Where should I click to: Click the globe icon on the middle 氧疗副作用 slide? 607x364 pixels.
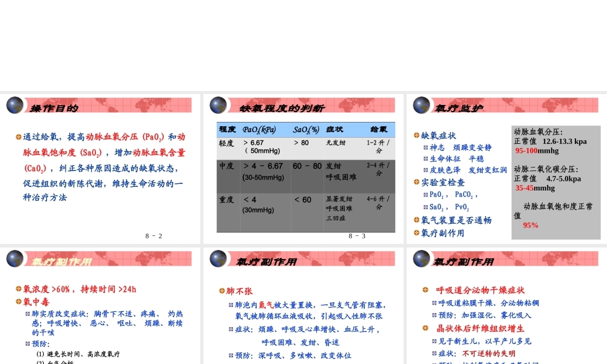(218, 258)
